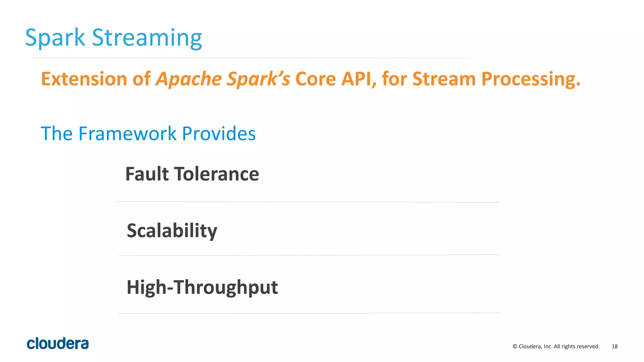Viewport: 644px width, 362px height.
Task: Click the word "Provides" in the blue heading
Action: pos(219,134)
